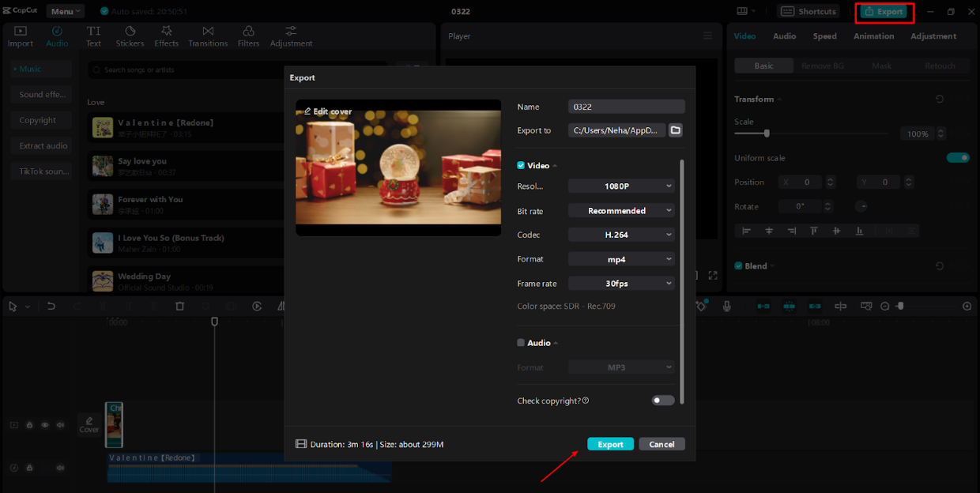Screen dimensions: 980x493
Task: Click the zoom-in plus icon on timeline
Action: point(967,307)
